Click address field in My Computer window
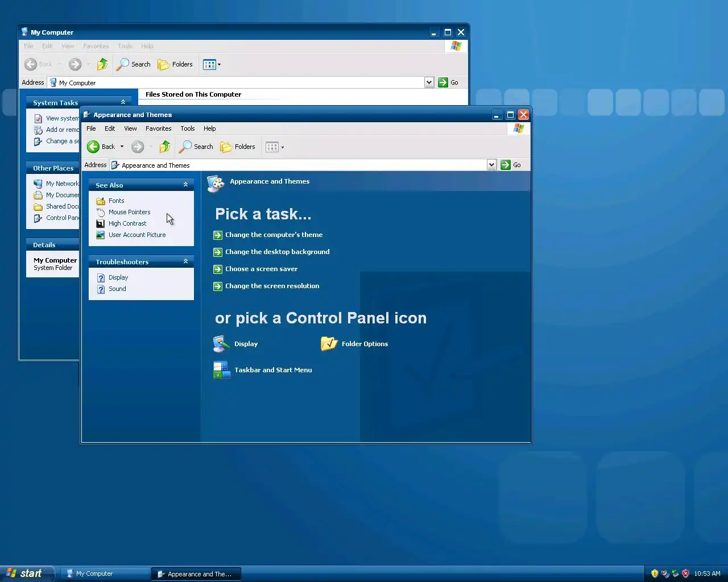The image size is (728, 582). click(x=235, y=82)
